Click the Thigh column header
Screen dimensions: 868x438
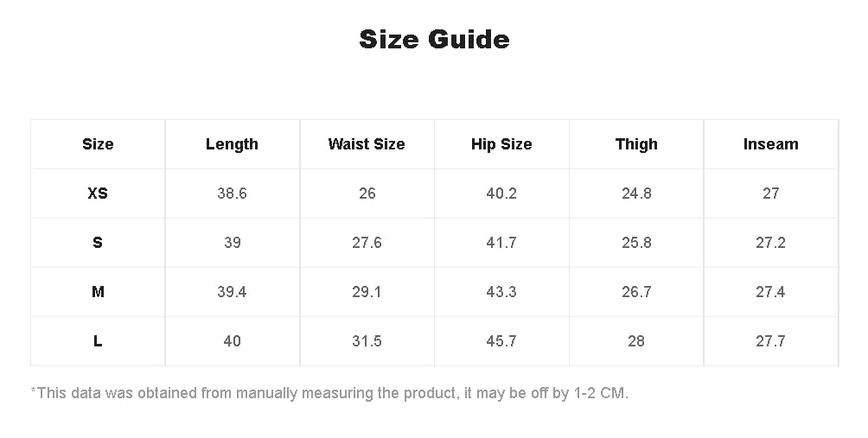click(x=636, y=144)
